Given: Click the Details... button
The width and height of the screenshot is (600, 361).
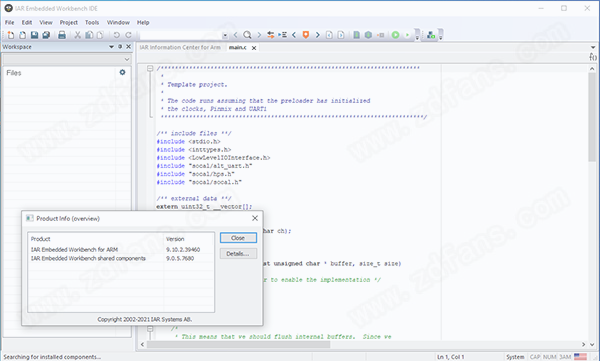Looking at the screenshot, I should [238, 253].
